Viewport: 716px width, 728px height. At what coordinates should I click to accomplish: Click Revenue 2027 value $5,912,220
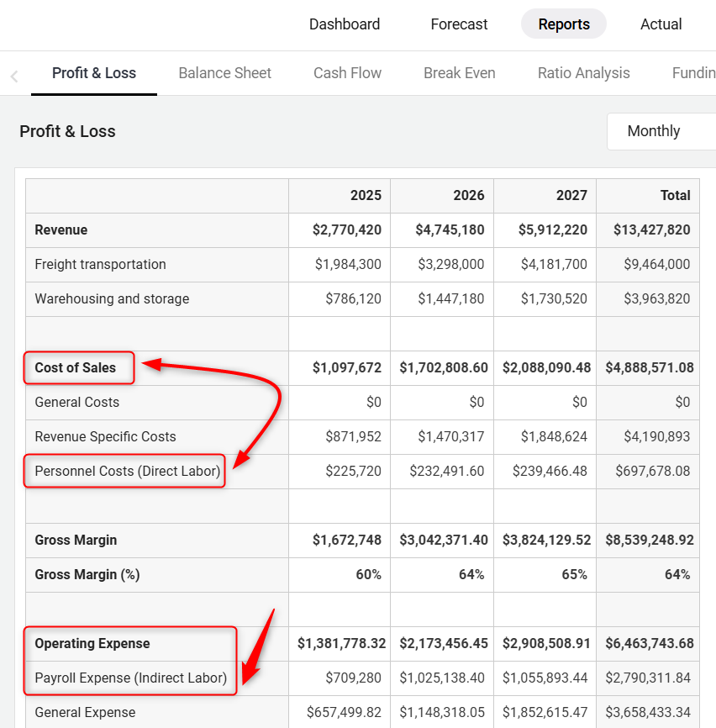pos(553,229)
